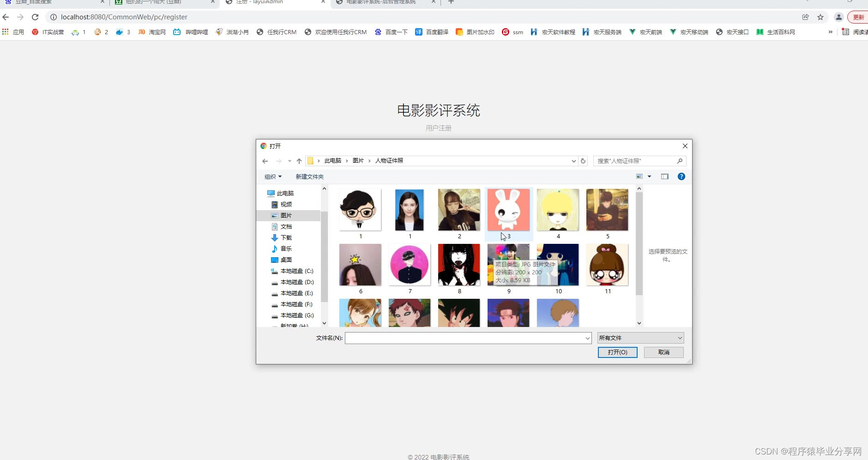The width and height of the screenshot is (868, 460).
Task: Open the 所有文件 file type dropdown
Action: (x=640, y=338)
